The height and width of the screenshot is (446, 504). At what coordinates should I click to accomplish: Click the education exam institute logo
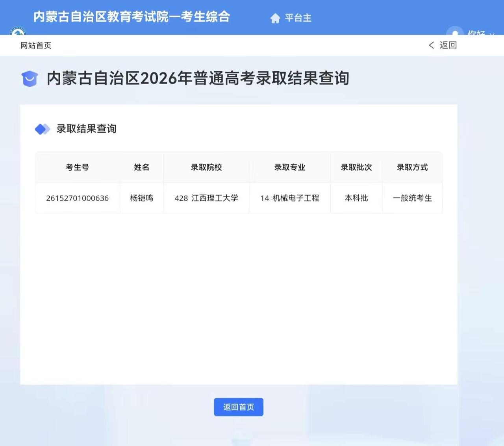point(17,31)
